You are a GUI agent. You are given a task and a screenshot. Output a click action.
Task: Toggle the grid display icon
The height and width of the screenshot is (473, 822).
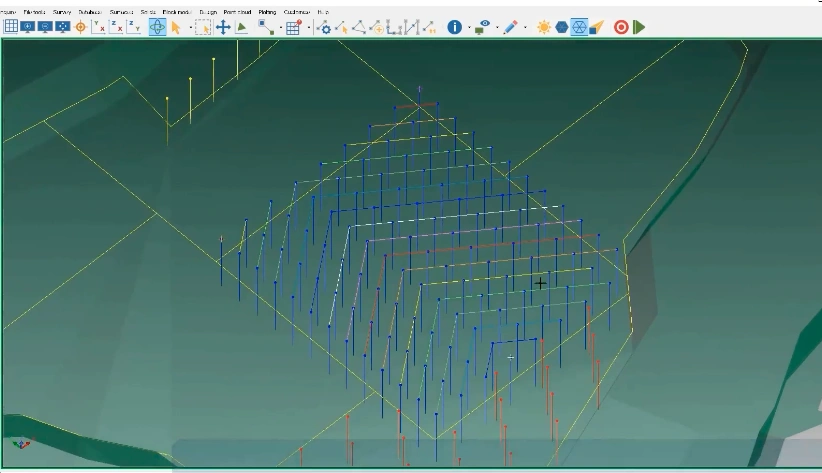pyautogui.click(x=11, y=27)
